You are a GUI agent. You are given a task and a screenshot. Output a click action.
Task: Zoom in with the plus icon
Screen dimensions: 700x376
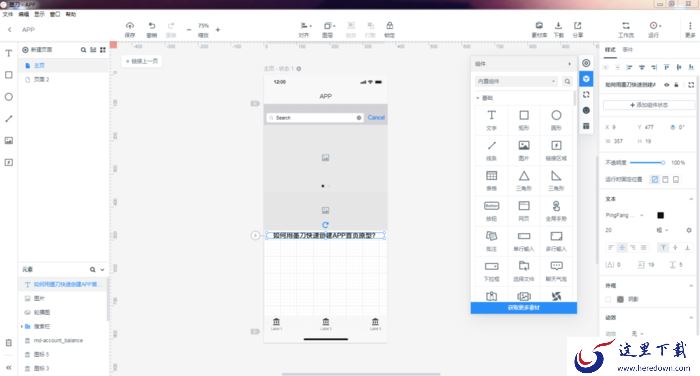218,30
